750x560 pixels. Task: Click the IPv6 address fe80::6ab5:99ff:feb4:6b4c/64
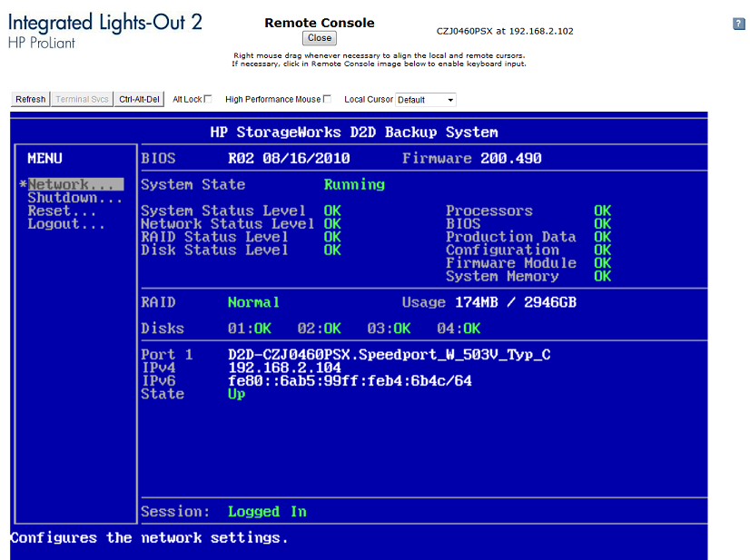tap(350, 380)
